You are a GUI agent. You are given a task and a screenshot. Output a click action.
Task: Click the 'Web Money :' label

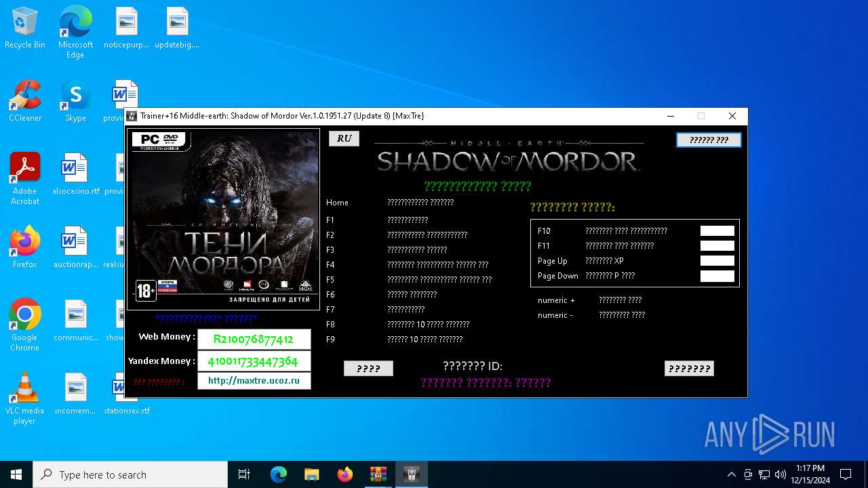(x=167, y=337)
